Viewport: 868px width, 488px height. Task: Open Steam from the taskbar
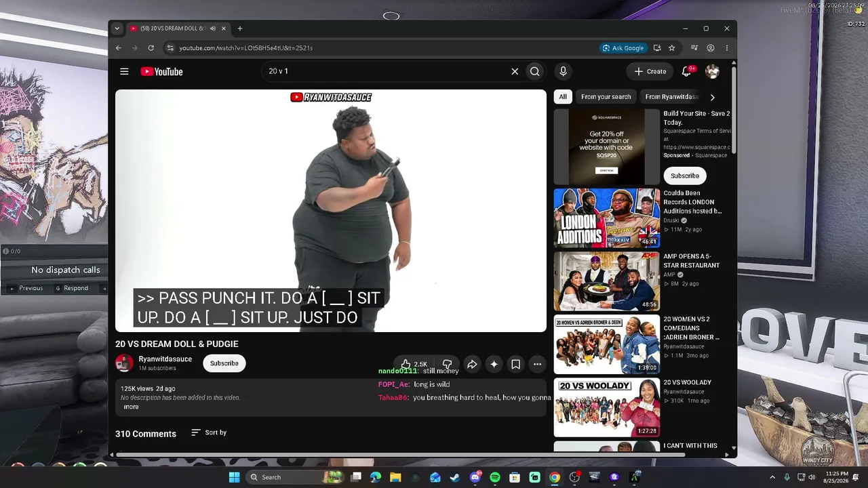(454, 477)
